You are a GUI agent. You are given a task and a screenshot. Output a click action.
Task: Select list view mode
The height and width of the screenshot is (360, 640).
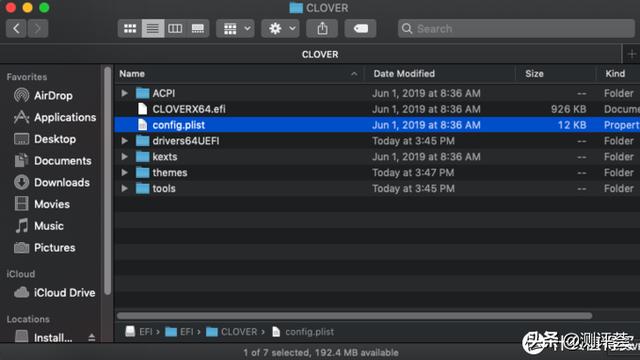(x=153, y=29)
